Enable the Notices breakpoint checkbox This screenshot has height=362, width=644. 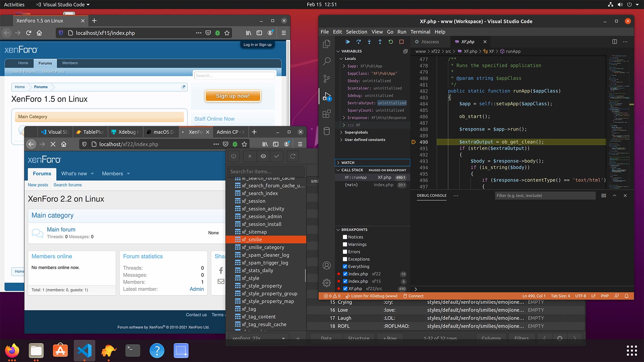point(345,236)
